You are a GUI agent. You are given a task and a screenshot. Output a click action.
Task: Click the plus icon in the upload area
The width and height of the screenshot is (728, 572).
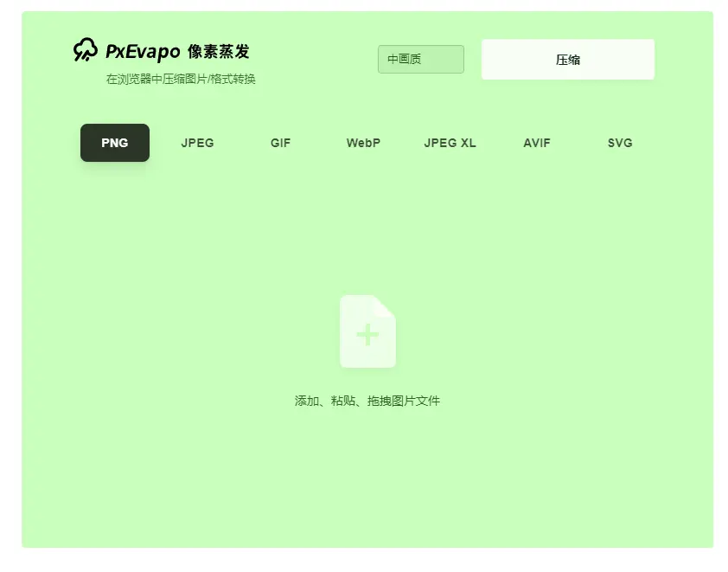[367, 335]
